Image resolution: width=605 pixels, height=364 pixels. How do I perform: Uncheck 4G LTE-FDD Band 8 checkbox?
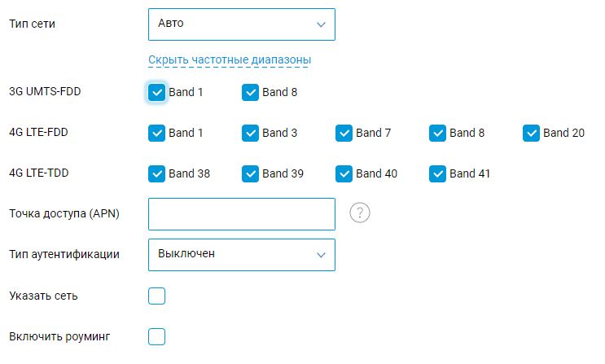pos(437,134)
